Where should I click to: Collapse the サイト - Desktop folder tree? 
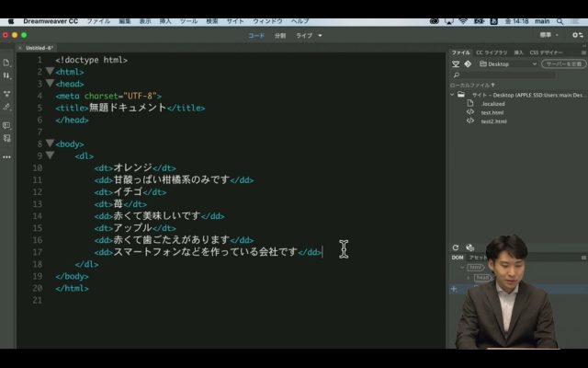coord(452,95)
